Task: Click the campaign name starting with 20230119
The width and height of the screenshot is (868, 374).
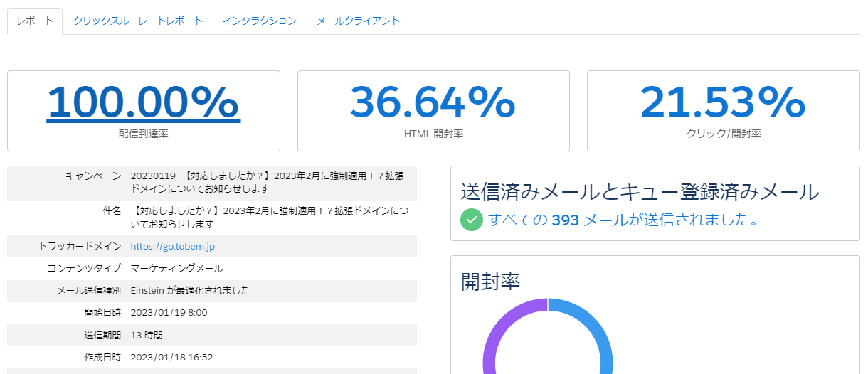Action: point(267,182)
